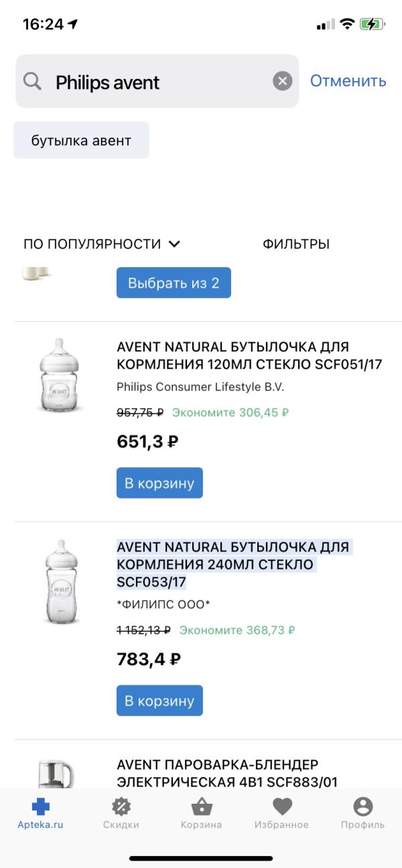Add the 783,4 ₽ bottle to cart
The width and height of the screenshot is (402, 868).
tap(159, 701)
